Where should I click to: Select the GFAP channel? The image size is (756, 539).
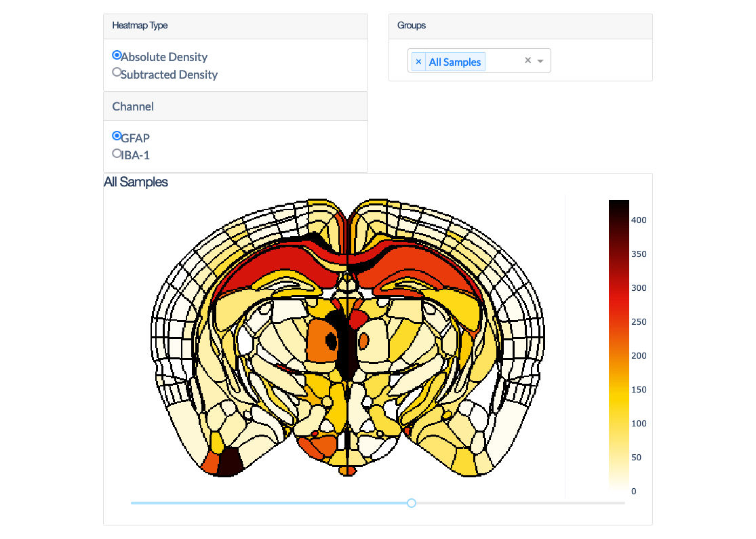pos(117,136)
